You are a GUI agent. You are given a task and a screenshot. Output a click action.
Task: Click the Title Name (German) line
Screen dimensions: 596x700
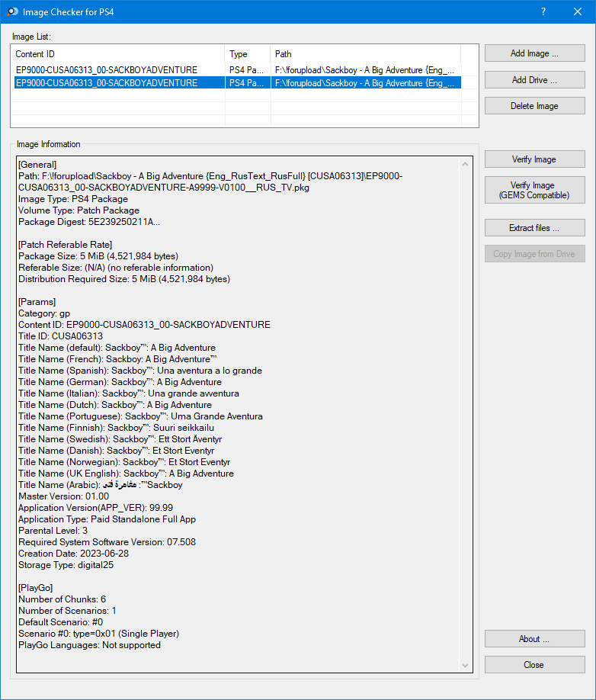click(x=120, y=382)
